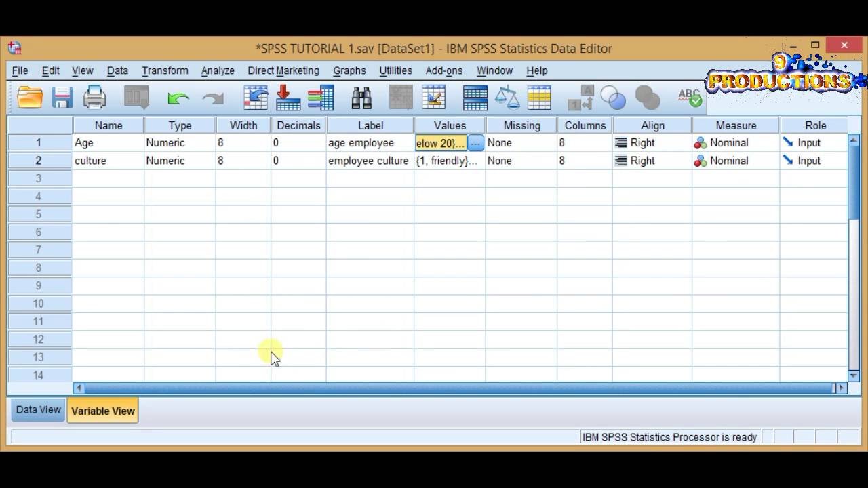
Task: Click the Measure column header
Action: [x=736, y=125]
